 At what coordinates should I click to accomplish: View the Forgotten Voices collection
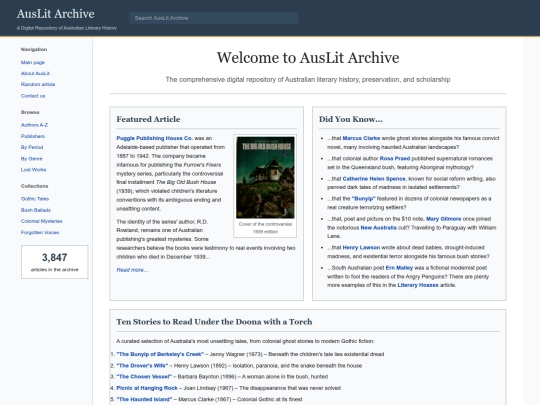point(40,232)
